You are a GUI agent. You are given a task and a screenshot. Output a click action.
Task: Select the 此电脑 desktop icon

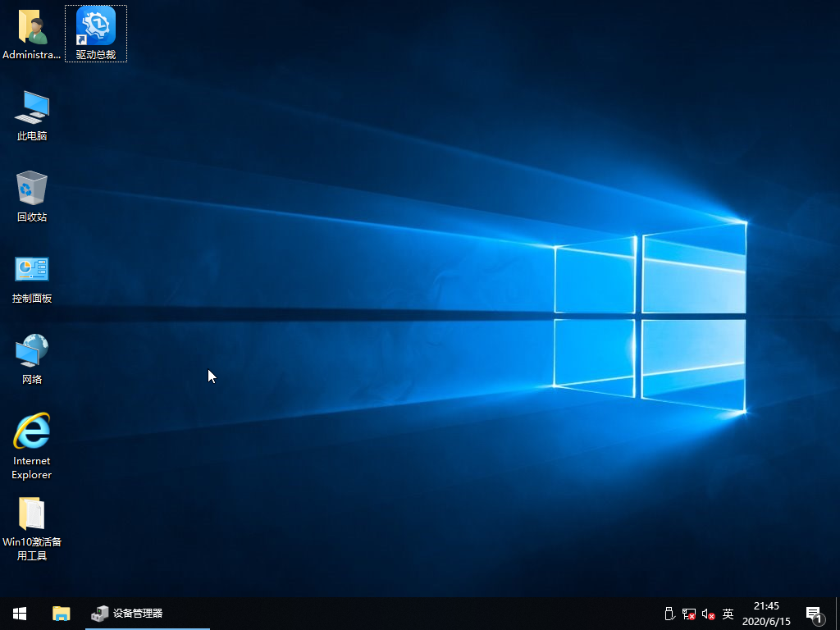(x=32, y=115)
